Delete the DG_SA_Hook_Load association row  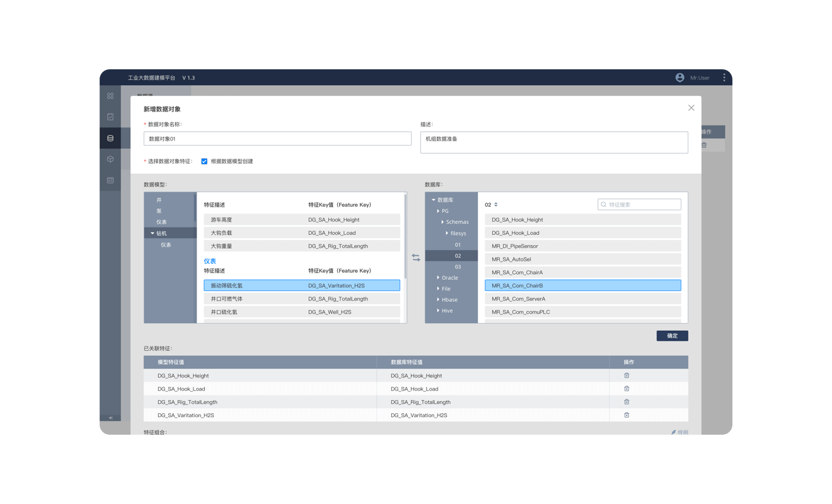point(627,389)
